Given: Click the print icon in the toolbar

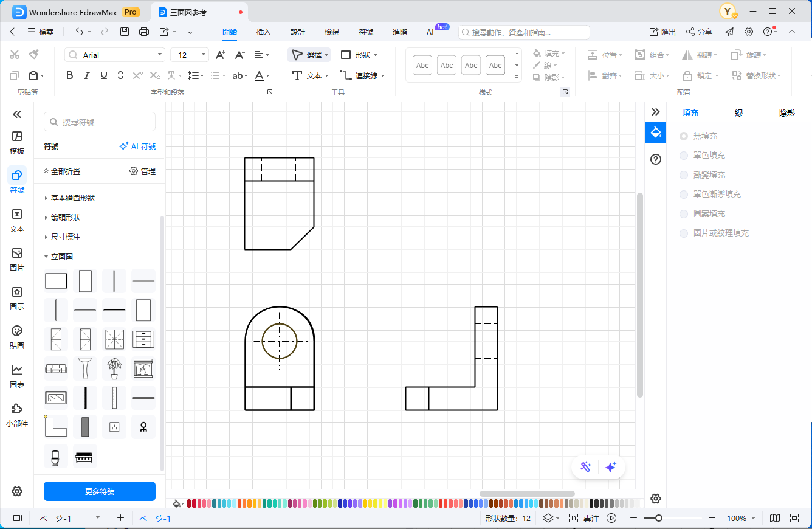Looking at the screenshot, I should [144, 32].
